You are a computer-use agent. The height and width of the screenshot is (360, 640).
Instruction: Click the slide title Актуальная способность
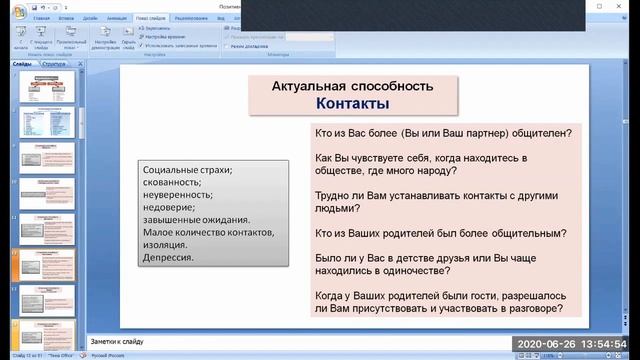353,86
